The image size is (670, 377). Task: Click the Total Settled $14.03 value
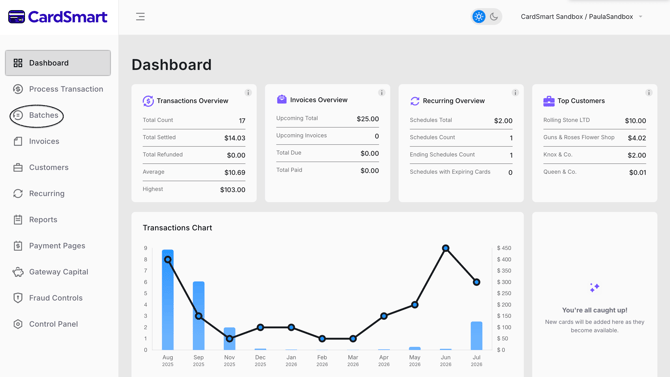tap(235, 138)
